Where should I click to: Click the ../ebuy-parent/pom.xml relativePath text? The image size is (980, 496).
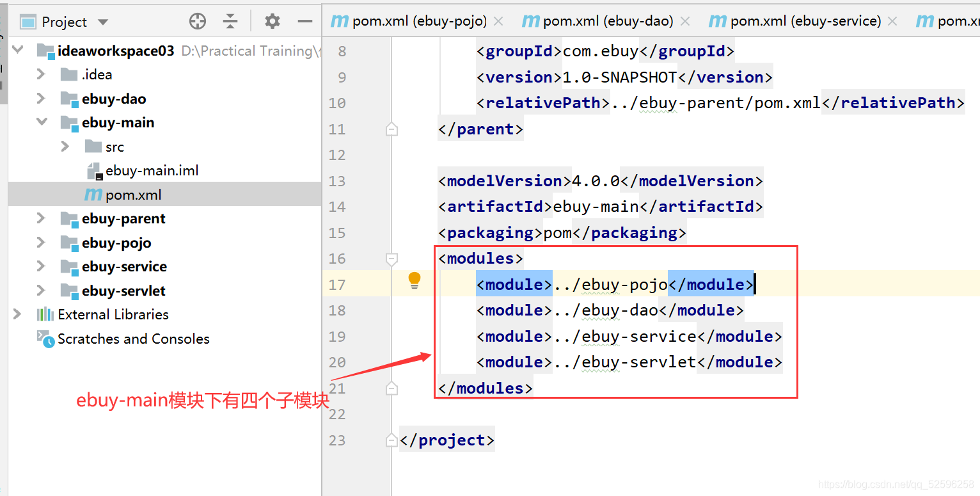pyautogui.click(x=715, y=102)
